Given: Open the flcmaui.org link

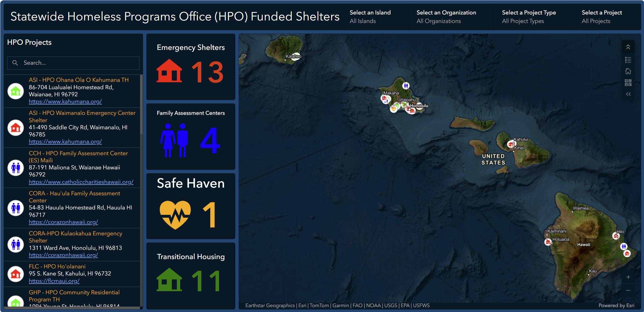Looking at the screenshot, I should pos(54,281).
